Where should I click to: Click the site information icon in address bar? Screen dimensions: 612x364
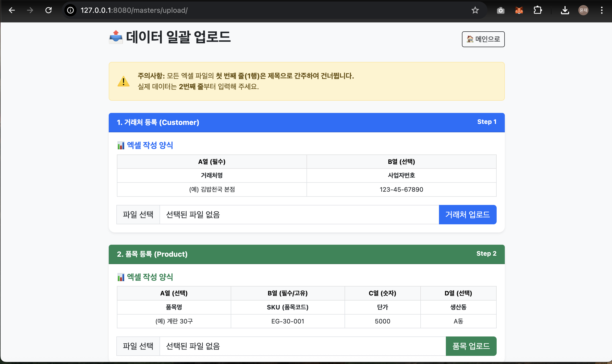(x=70, y=10)
